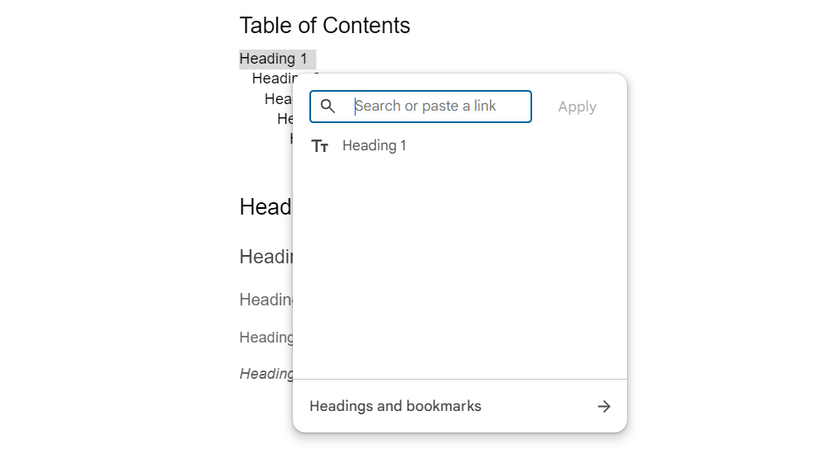Image resolution: width=825 pixels, height=454 pixels.
Task: Click the 'Table of Contents' title
Action: [x=325, y=25]
